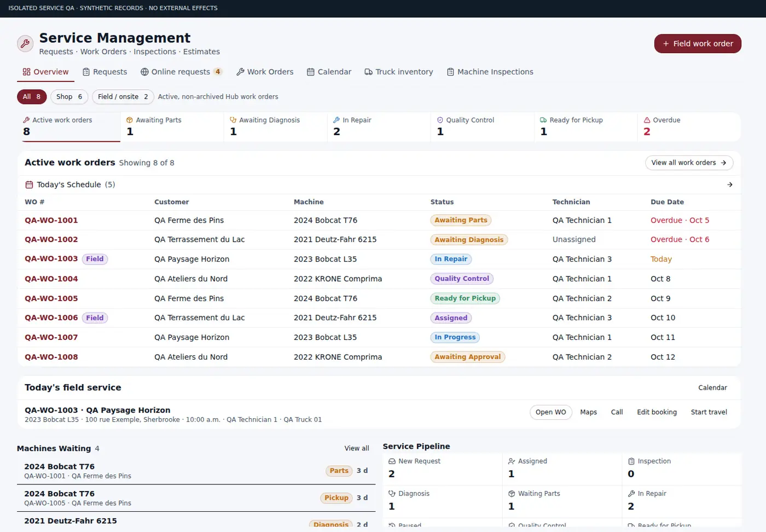Screen dimensions: 766x532
Task: Click the Open WO button
Action: [x=551, y=412]
